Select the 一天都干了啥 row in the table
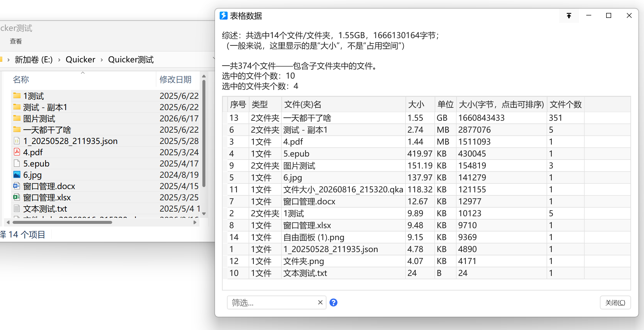Image resolution: width=644 pixels, height=330 pixels. [x=427, y=118]
